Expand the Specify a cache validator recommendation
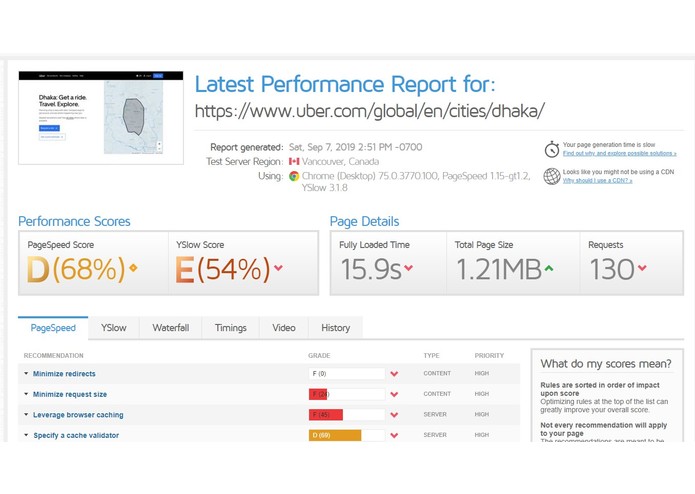 [26, 435]
